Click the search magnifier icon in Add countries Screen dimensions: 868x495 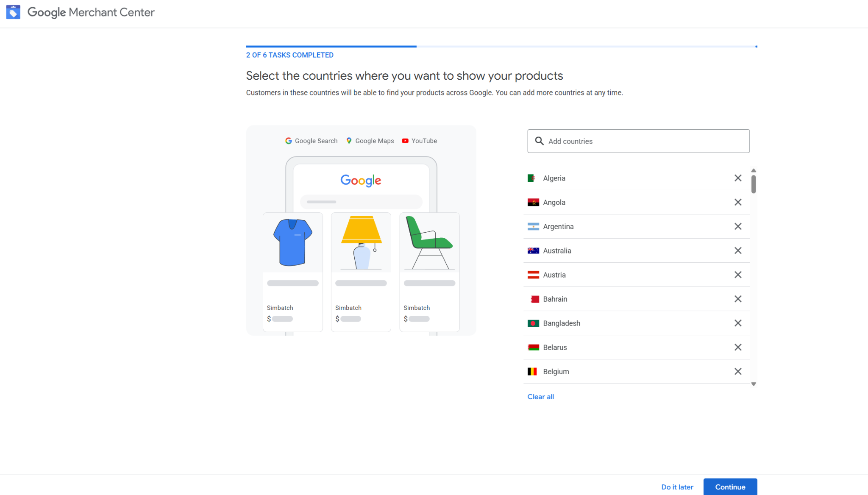point(539,141)
